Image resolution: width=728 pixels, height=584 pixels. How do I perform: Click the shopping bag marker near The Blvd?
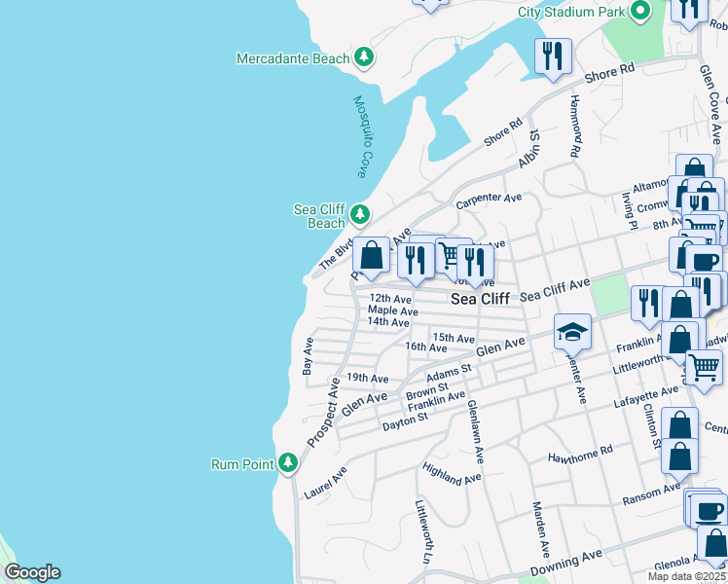point(371,256)
